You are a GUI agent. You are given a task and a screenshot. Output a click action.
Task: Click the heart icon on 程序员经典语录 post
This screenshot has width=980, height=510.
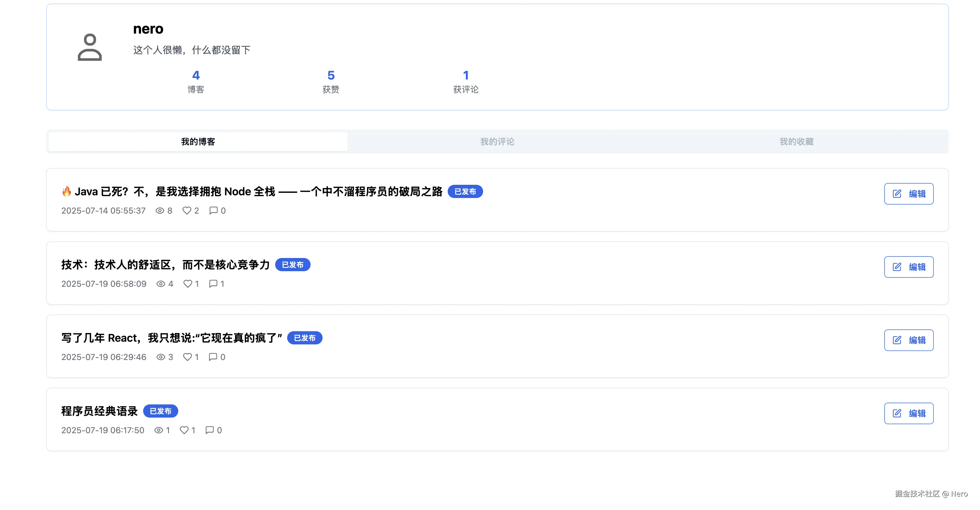pyautogui.click(x=184, y=430)
